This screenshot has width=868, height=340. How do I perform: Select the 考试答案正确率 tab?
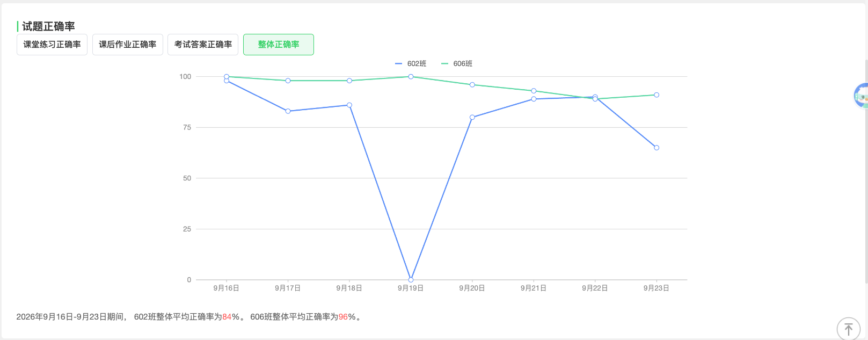point(203,45)
